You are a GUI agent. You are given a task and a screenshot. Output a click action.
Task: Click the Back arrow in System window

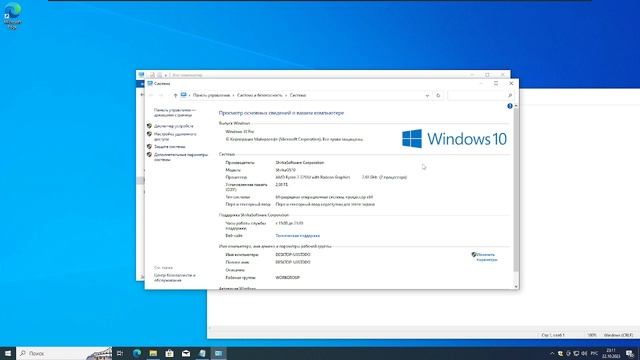151,96
